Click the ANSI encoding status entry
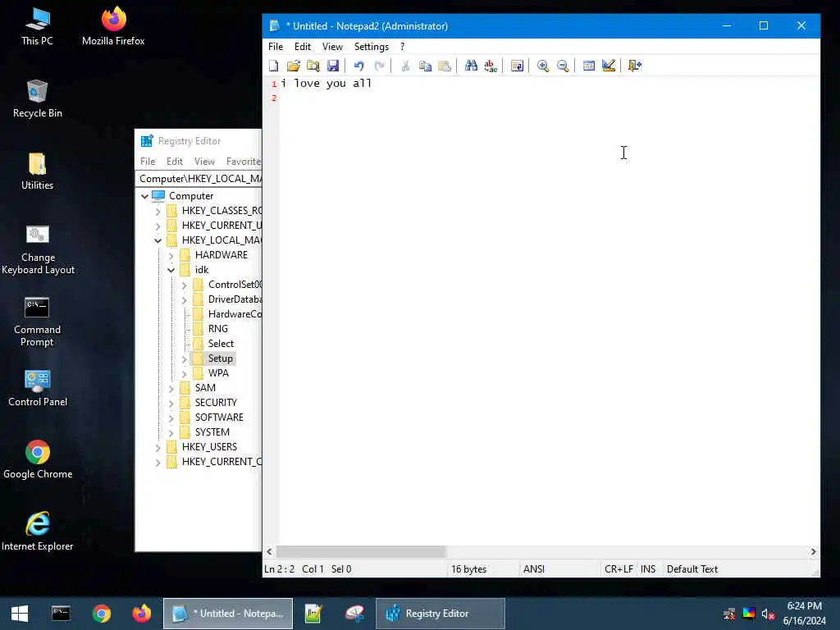840x630 pixels. pos(533,569)
